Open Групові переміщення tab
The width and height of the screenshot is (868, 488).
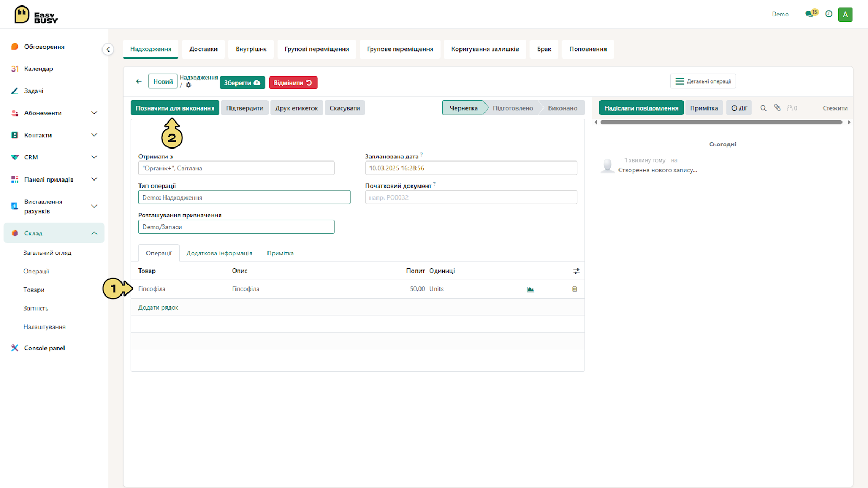tap(317, 49)
